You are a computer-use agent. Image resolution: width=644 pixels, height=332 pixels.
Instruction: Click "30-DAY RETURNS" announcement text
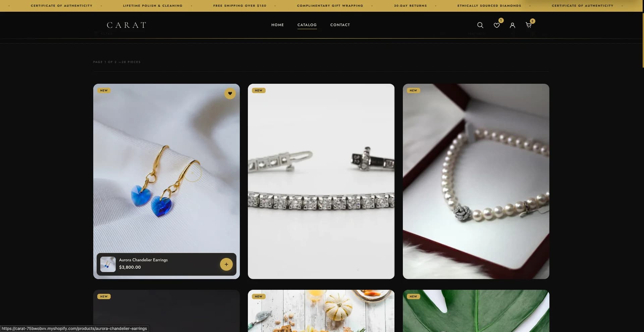click(410, 6)
